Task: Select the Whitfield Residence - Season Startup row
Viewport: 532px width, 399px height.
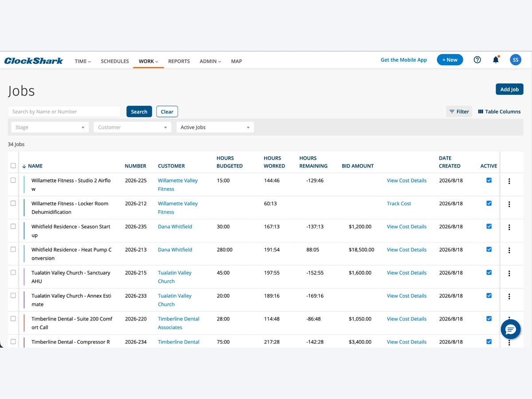Action: (13, 226)
